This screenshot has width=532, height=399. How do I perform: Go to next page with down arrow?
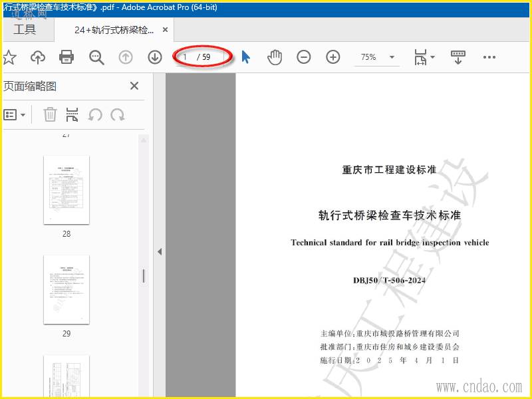point(155,57)
